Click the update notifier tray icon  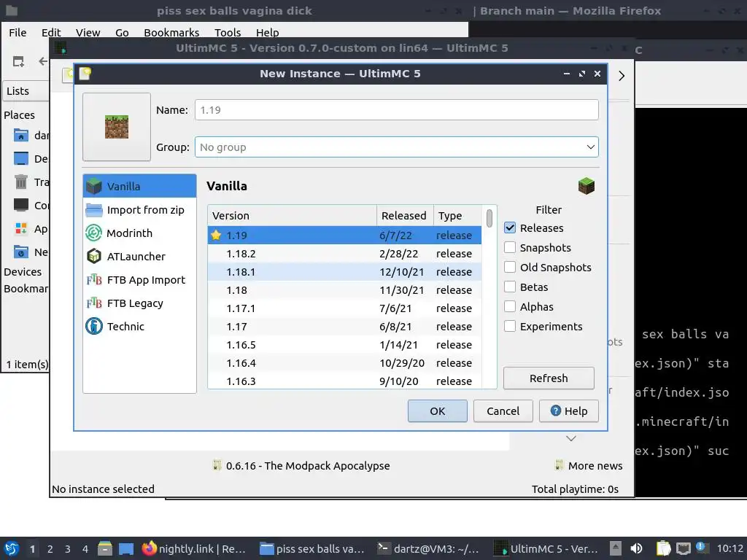(701, 548)
